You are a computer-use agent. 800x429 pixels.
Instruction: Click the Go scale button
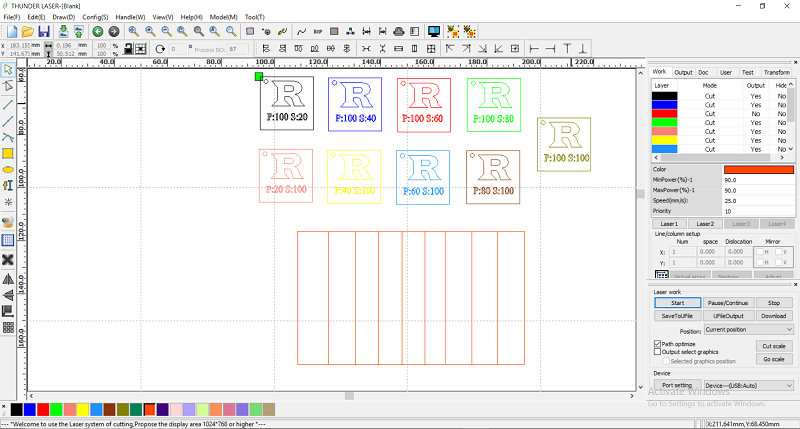tap(773, 359)
